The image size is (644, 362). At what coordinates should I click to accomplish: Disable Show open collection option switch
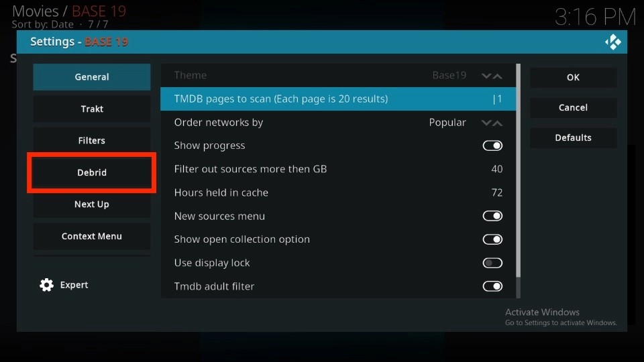[492, 239]
